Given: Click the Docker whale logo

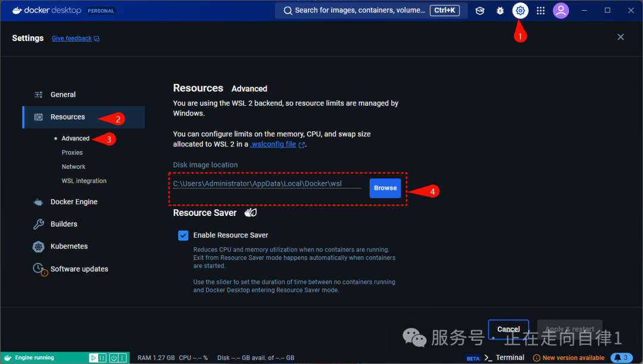Looking at the screenshot, I should coord(17,10).
